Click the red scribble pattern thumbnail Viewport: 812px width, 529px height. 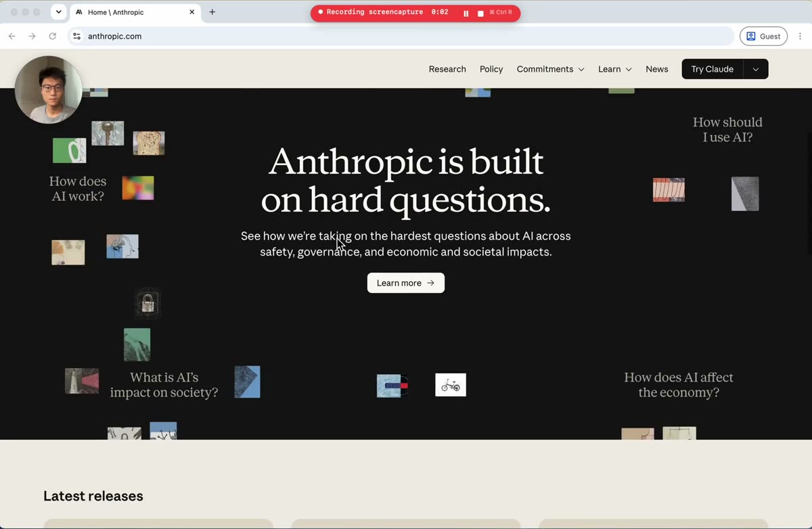[x=669, y=190]
